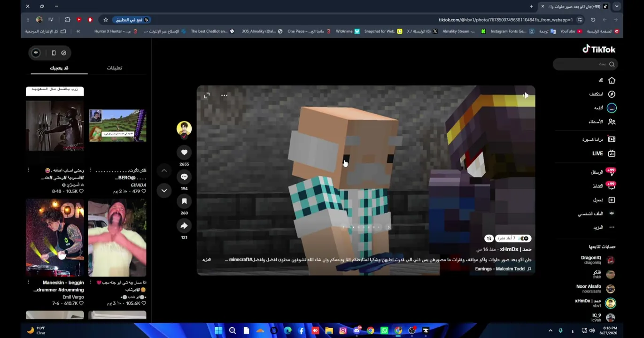644x338 pixels.
Task: Open the short drama film icon
Action: point(612,139)
